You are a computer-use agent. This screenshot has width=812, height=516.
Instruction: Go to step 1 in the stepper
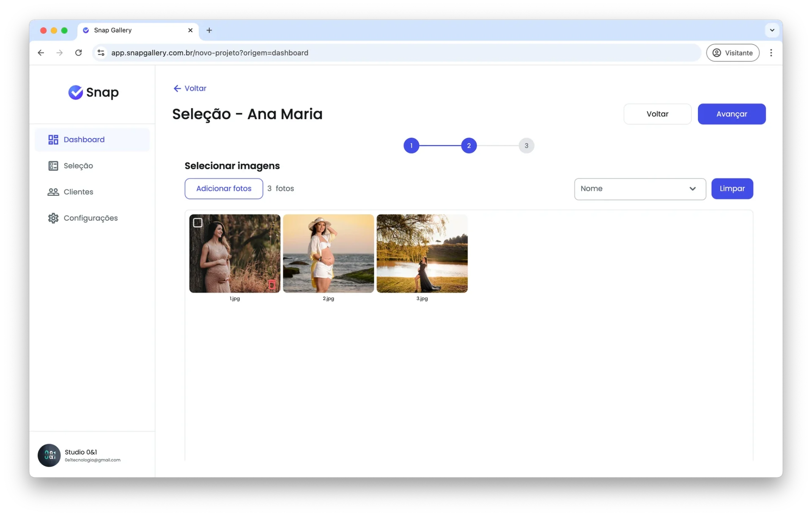click(411, 146)
